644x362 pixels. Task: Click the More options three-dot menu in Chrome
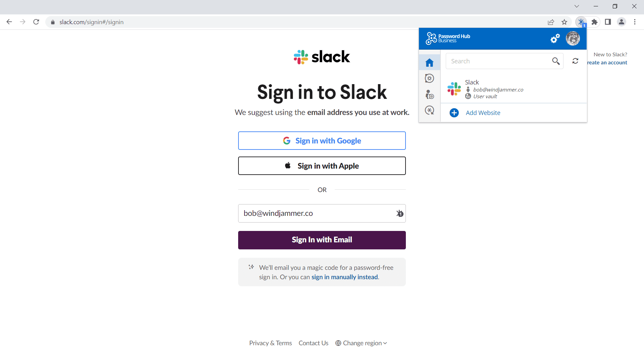635,22
